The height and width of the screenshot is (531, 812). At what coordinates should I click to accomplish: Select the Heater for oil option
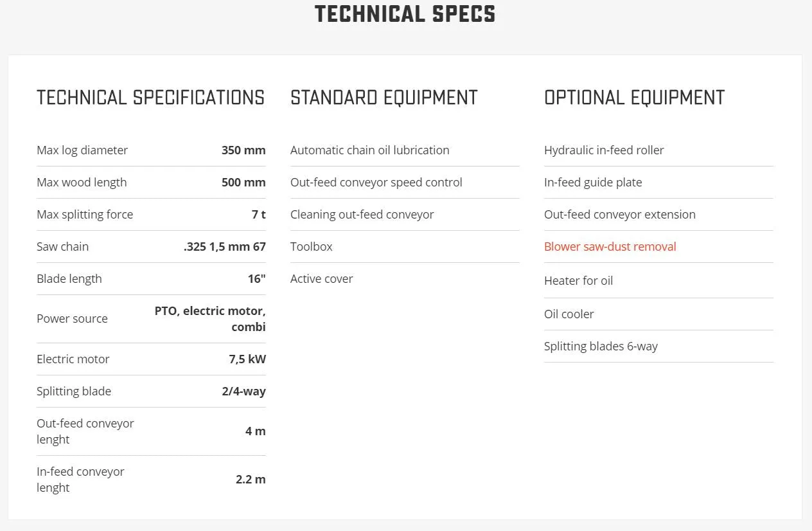pyautogui.click(x=578, y=280)
